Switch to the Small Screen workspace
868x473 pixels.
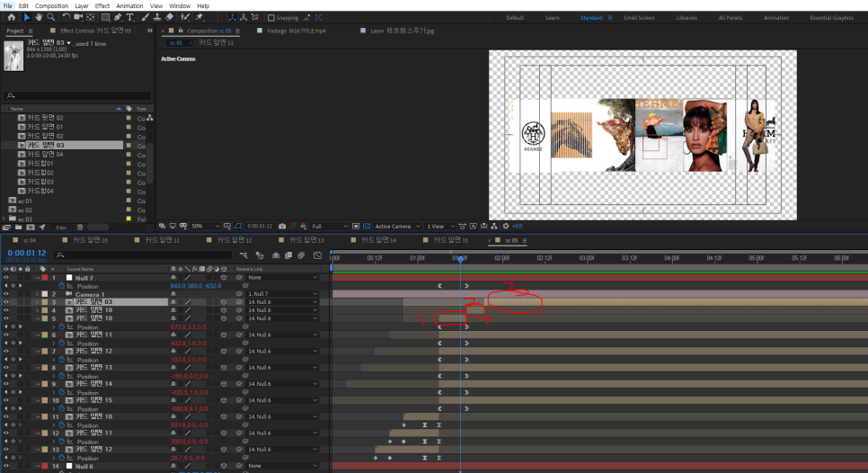click(x=638, y=18)
